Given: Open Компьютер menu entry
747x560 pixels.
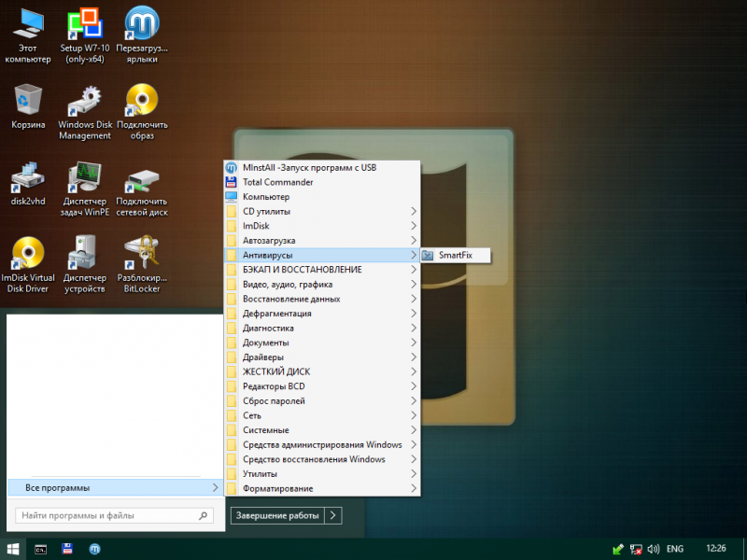Looking at the screenshot, I should point(322,197).
